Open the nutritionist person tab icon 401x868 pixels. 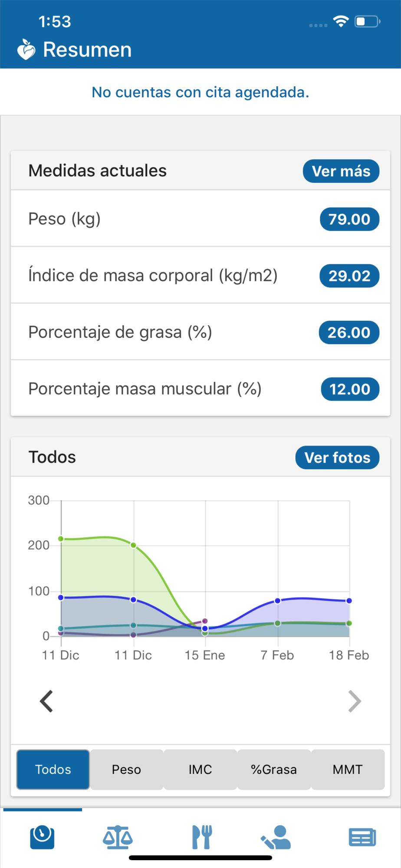(276, 837)
